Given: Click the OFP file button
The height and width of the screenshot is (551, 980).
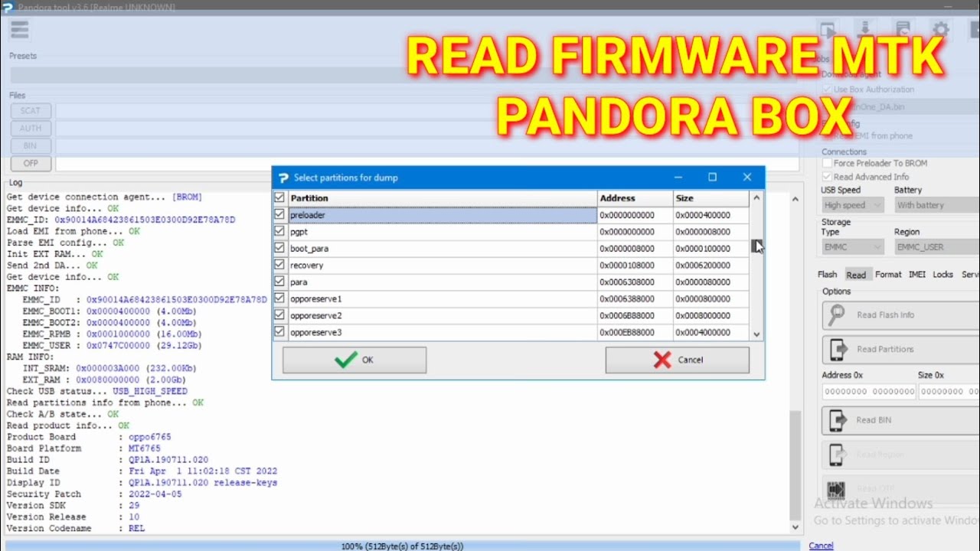Looking at the screenshot, I should 31,164.
